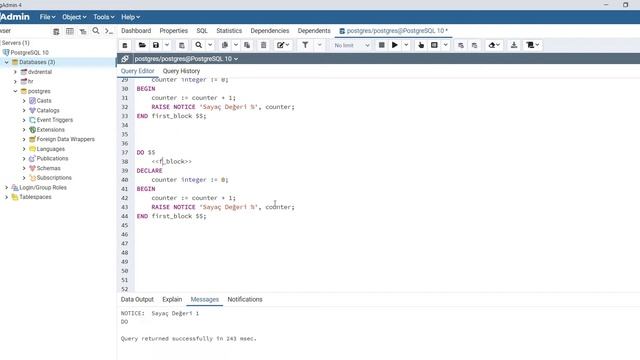The height and width of the screenshot is (360, 640).
Task: Click the Download as CSV icon
Action: point(514,45)
